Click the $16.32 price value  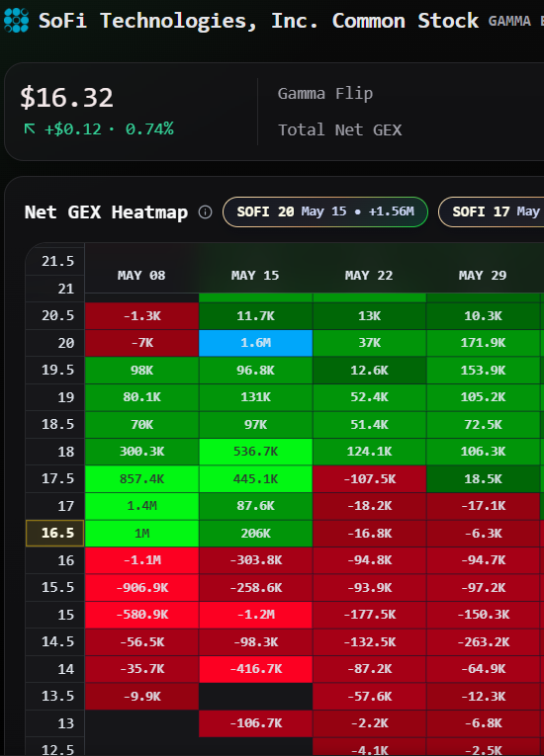coord(66,97)
